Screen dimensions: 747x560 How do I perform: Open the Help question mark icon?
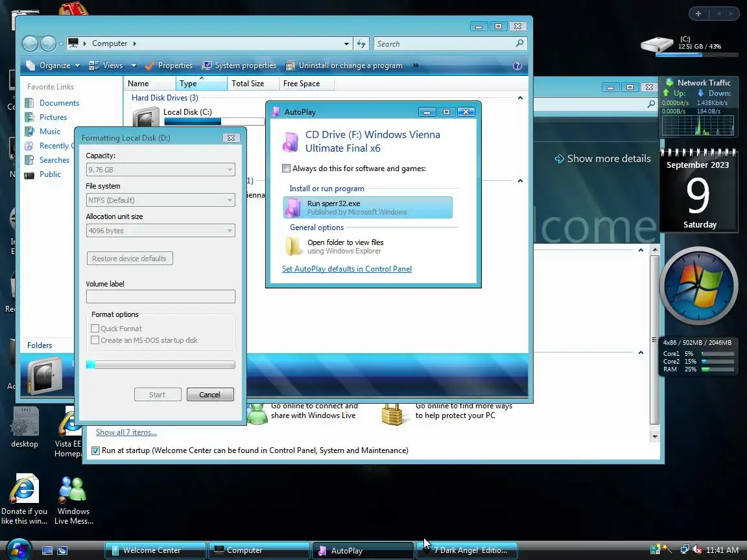(x=517, y=65)
